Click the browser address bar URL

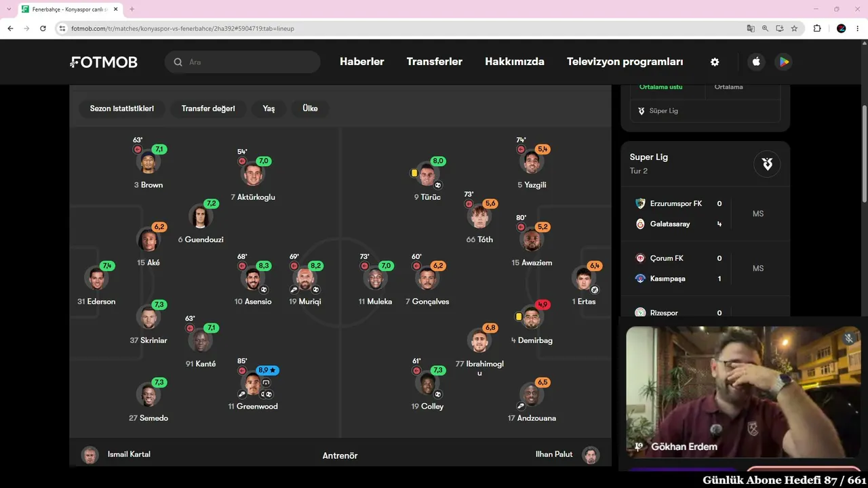pos(182,28)
